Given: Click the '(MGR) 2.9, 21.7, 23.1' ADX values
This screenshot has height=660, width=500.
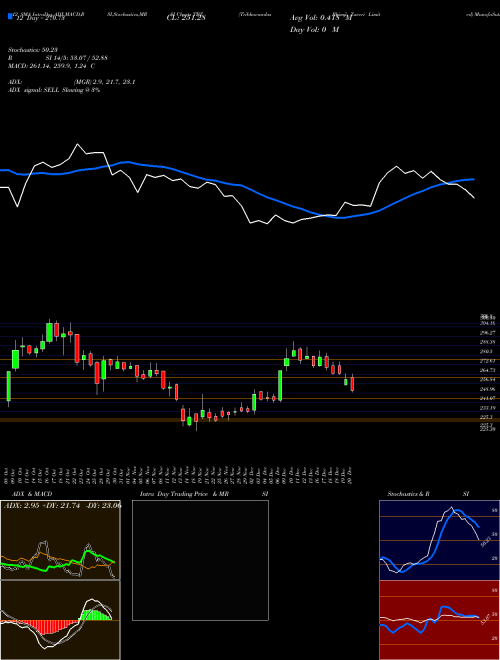Looking at the screenshot, I should pos(104,82).
